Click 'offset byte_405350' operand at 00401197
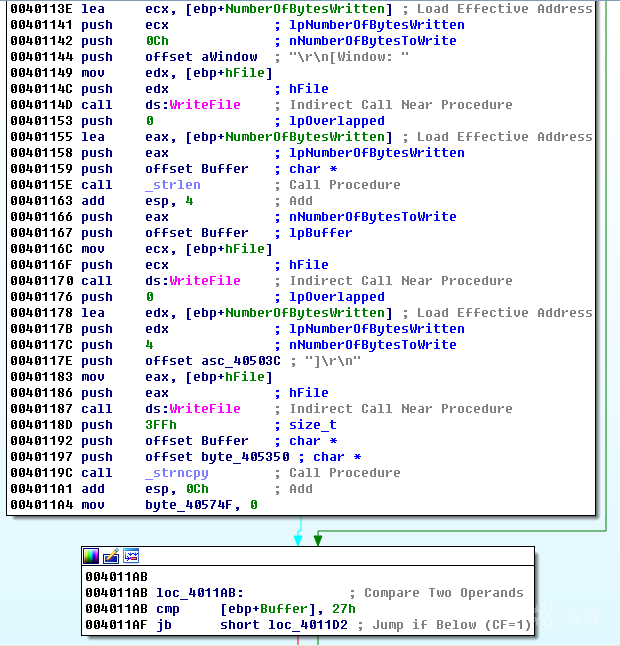This screenshot has height=646, width=620. 217,457
